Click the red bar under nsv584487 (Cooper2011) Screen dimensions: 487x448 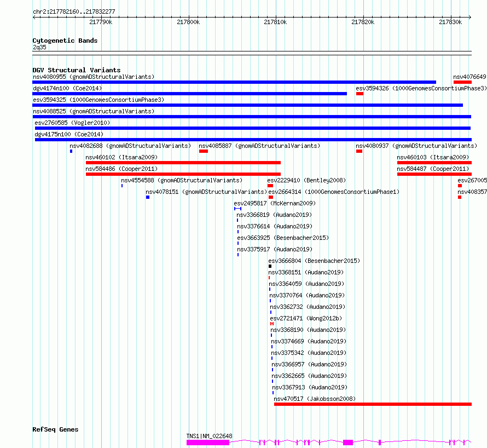tap(434, 174)
